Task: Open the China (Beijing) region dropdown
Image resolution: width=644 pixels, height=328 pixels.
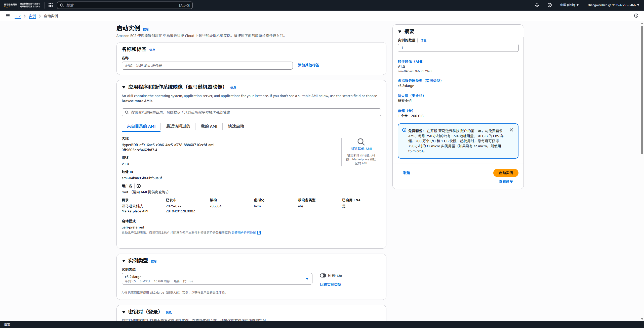Action: pos(570,5)
